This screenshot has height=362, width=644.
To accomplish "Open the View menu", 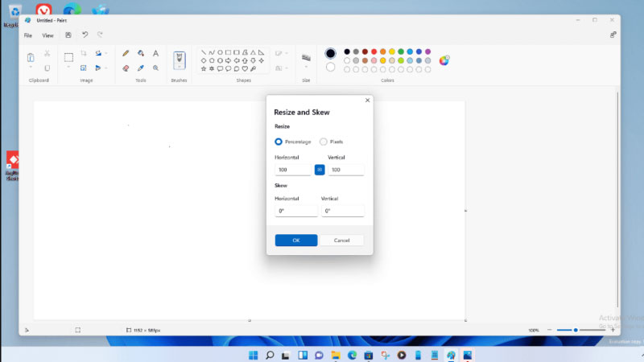I will click(47, 35).
